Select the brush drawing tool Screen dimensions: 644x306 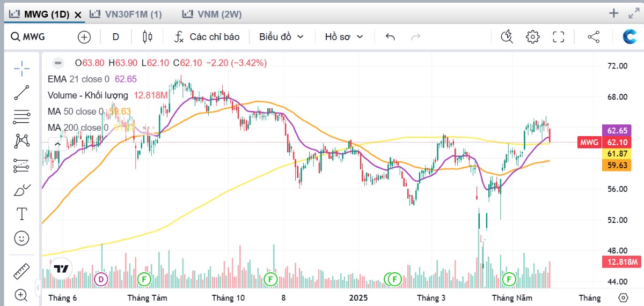coord(21,190)
